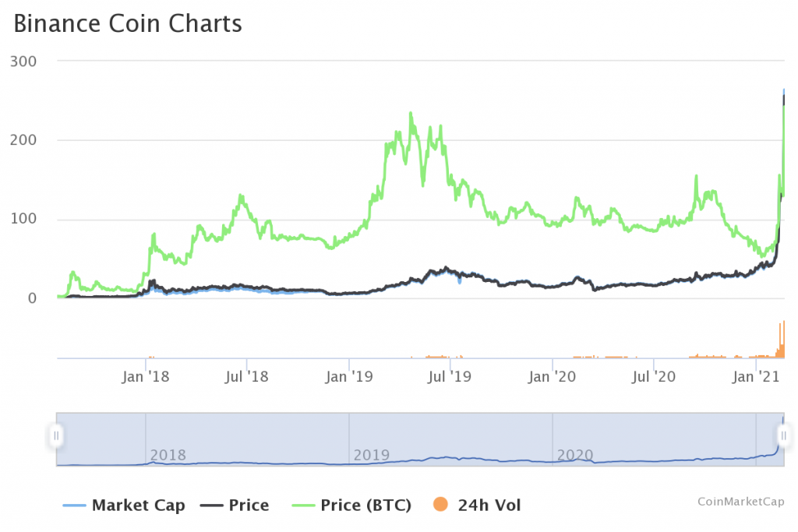The width and height of the screenshot is (798, 532).
Task: Click the green Price (BTC) legend line marker
Action: click(304, 506)
